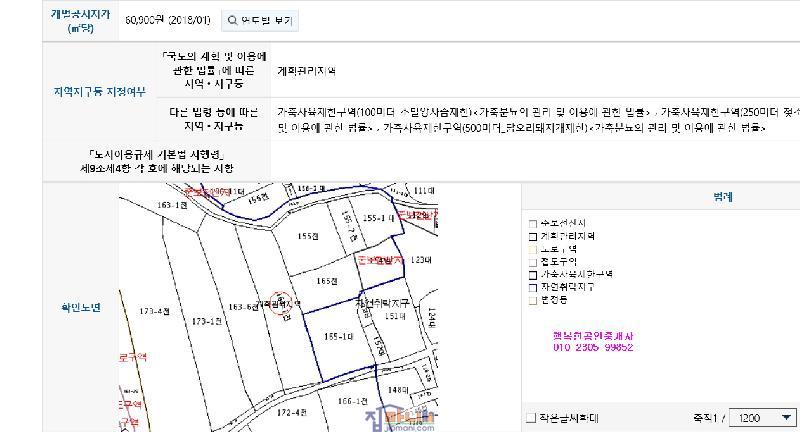The image size is (800, 432).
Task: Click the 법정동 legend box
Action: point(533,298)
